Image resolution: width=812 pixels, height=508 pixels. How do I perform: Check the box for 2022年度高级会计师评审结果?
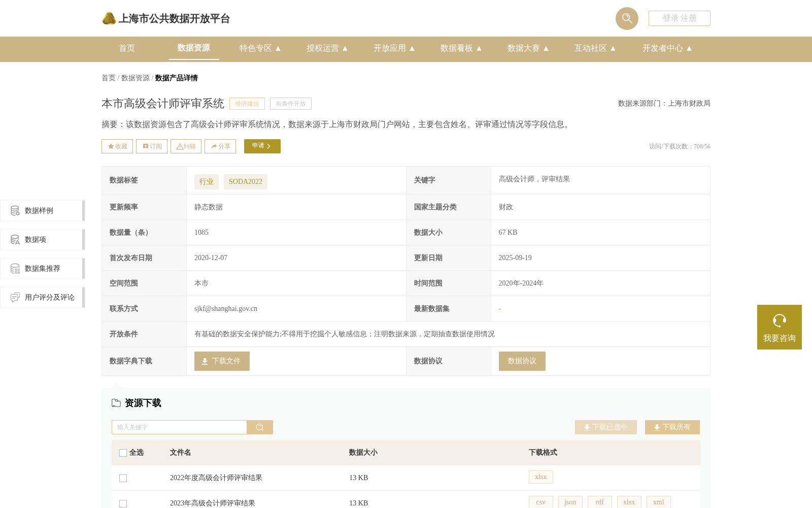(123, 478)
